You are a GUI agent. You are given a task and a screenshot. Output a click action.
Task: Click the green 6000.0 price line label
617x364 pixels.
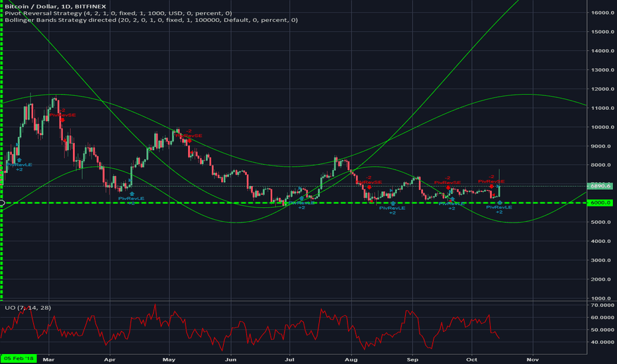pos(600,203)
